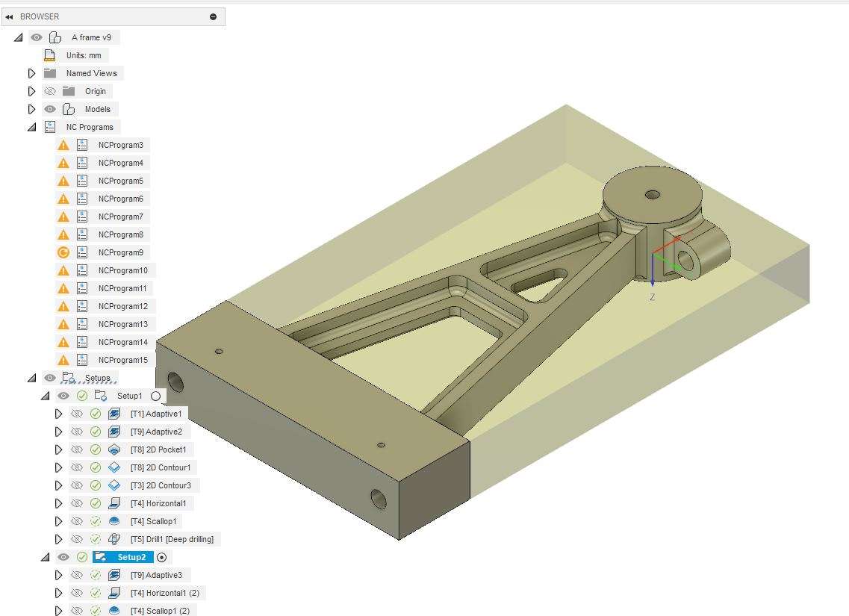Screen dimensions: 849x616
Task: Select the [T3] 2D Contour3 operation
Action: 161,485
